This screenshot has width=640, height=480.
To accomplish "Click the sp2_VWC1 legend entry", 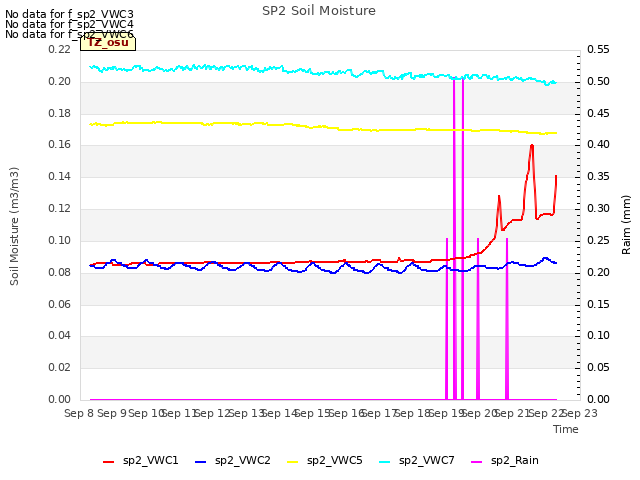I will pos(141,461).
